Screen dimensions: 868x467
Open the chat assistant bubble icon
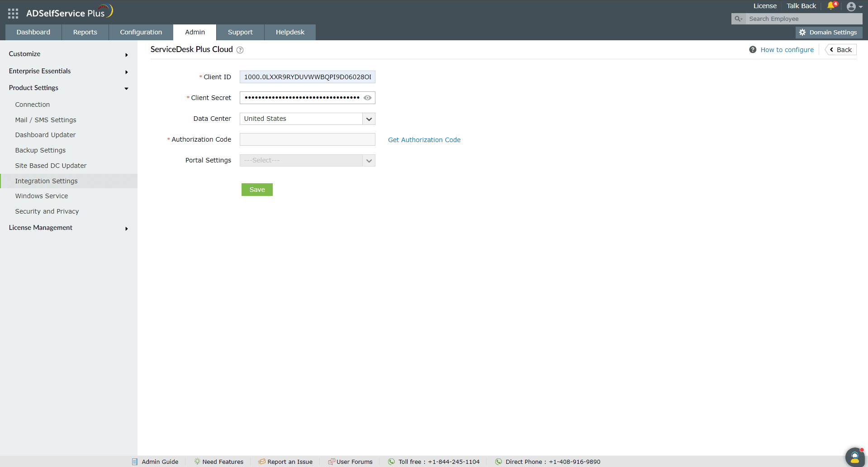point(854,457)
